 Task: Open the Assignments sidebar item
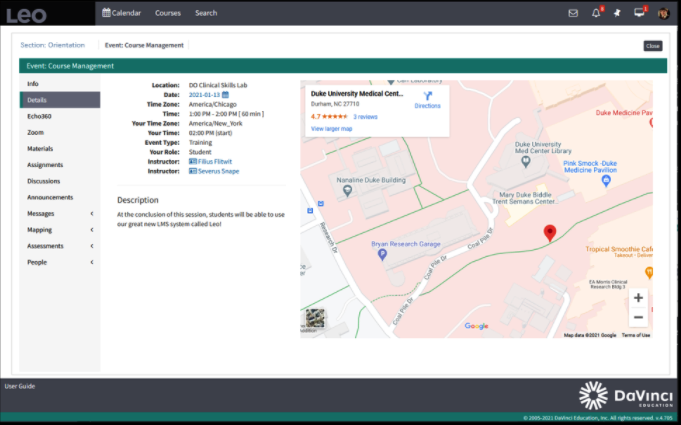pos(60,165)
